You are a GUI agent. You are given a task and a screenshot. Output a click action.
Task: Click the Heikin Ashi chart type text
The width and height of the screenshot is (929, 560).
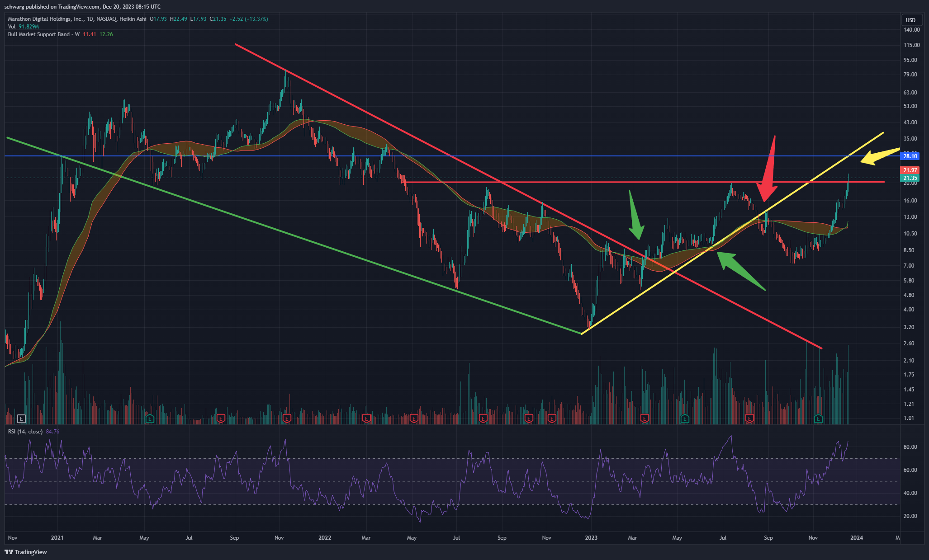click(133, 19)
